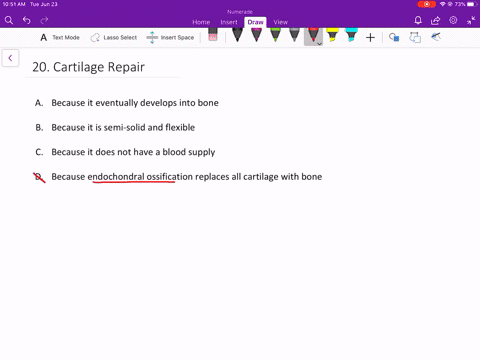Viewport: 480px width, 360px height.
Task: Choose Insert Space tool
Action: coord(170,37)
